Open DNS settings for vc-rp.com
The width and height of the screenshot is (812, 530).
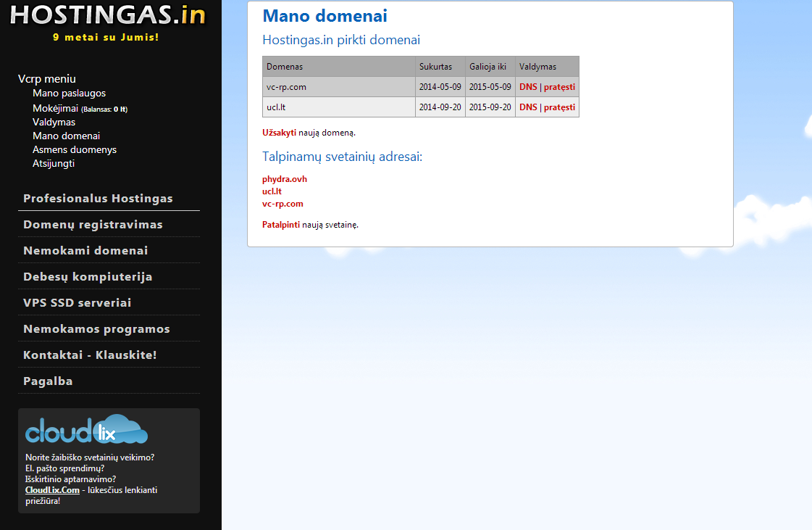(528, 87)
